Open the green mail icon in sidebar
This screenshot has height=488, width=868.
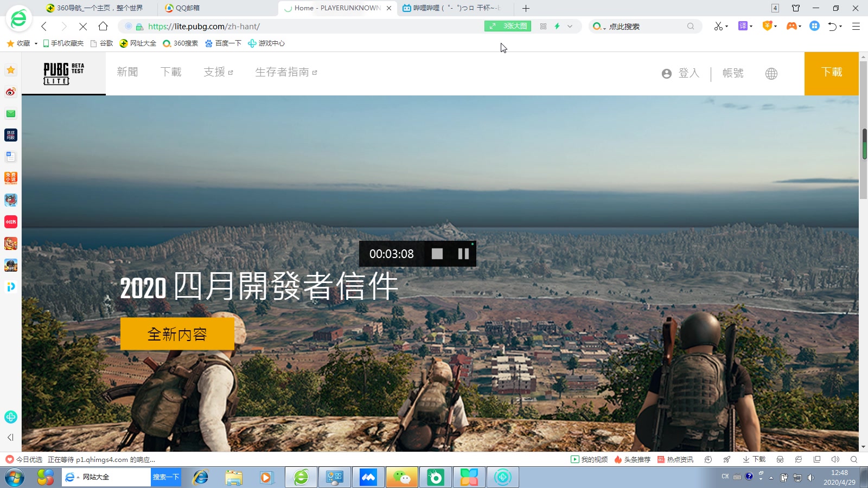tap(11, 113)
